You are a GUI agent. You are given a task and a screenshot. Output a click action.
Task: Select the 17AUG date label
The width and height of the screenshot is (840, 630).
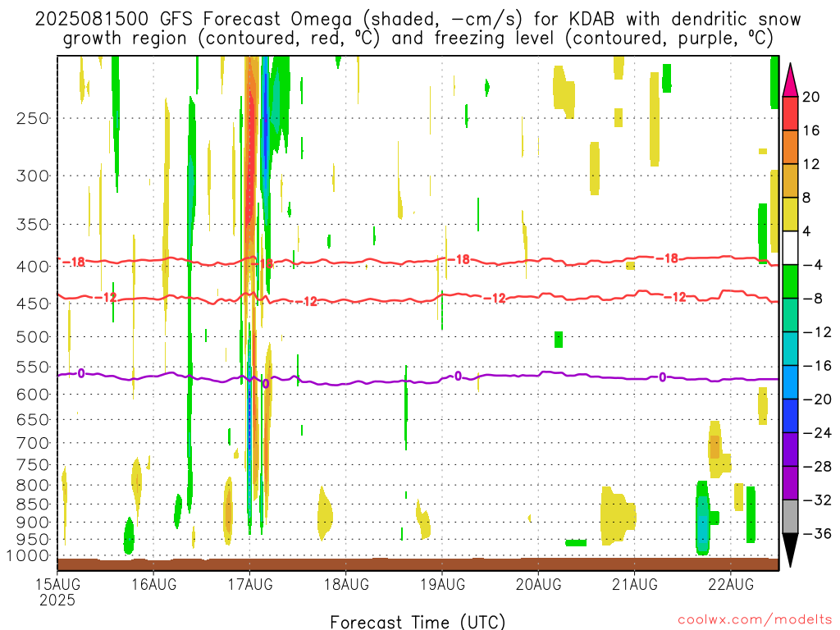pyautogui.click(x=250, y=584)
